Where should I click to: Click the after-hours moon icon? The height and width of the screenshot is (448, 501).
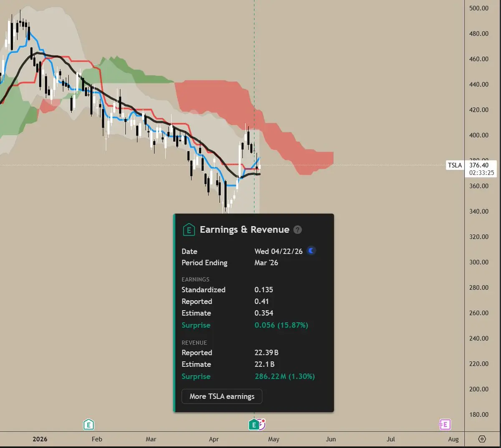(311, 251)
